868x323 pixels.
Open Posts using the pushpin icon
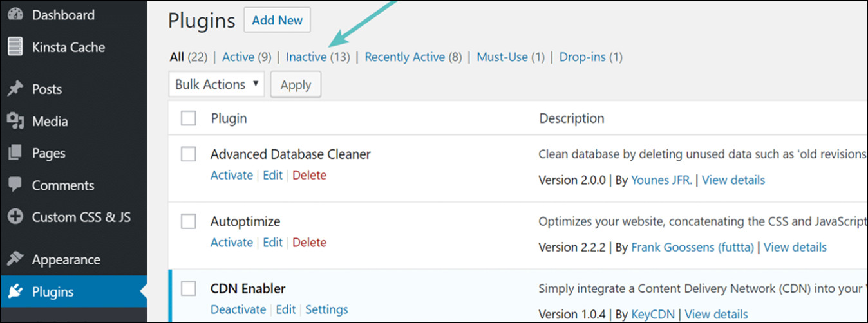(x=15, y=89)
